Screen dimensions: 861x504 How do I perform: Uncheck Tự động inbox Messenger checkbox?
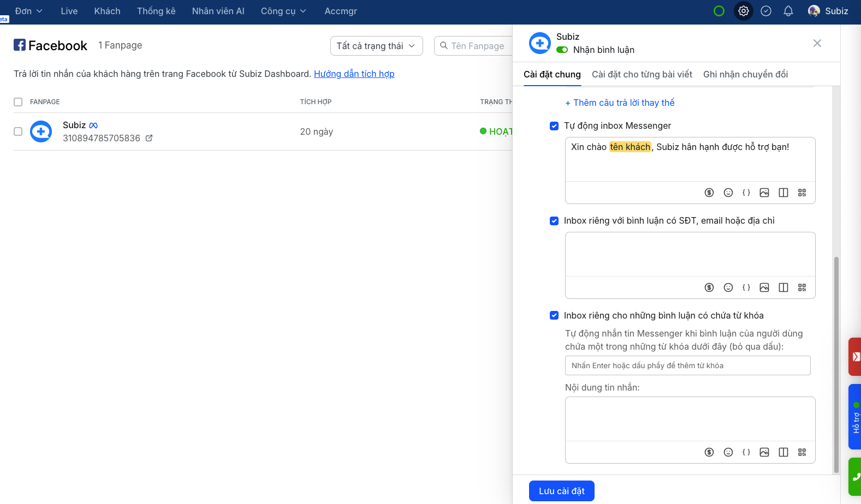(x=554, y=126)
